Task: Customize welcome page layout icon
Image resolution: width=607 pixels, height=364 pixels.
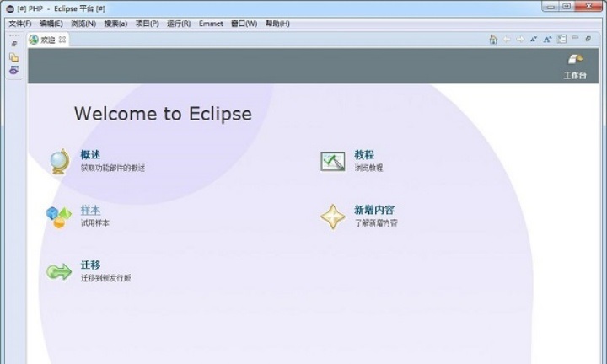Action: point(561,39)
